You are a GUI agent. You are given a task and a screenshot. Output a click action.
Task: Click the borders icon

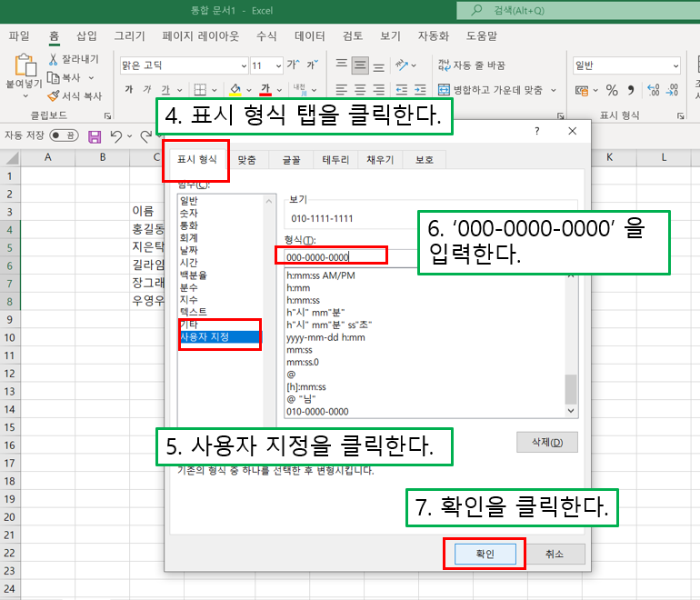pyautogui.click(x=200, y=90)
